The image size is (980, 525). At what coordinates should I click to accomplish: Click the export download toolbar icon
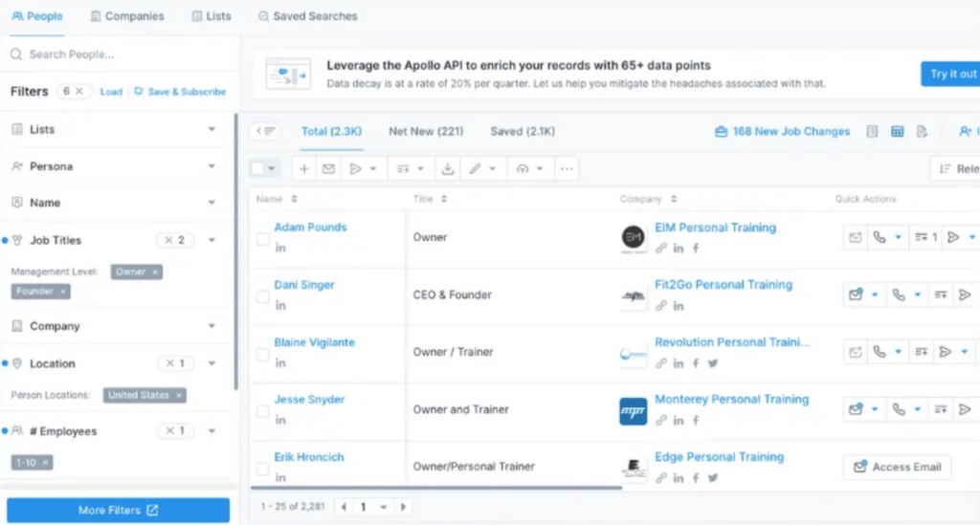click(448, 168)
